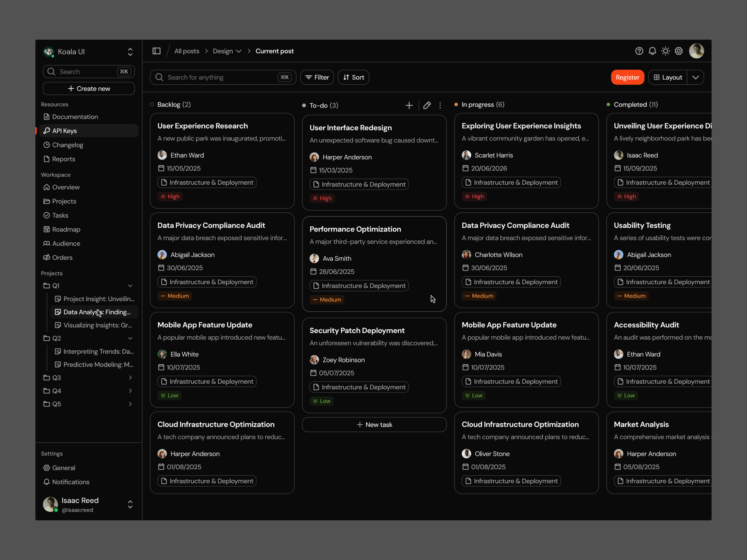The width and height of the screenshot is (747, 560).
Task: Expand the Koala UI workspace switcher
Action: pyautogui.click(x=130, y=52)
